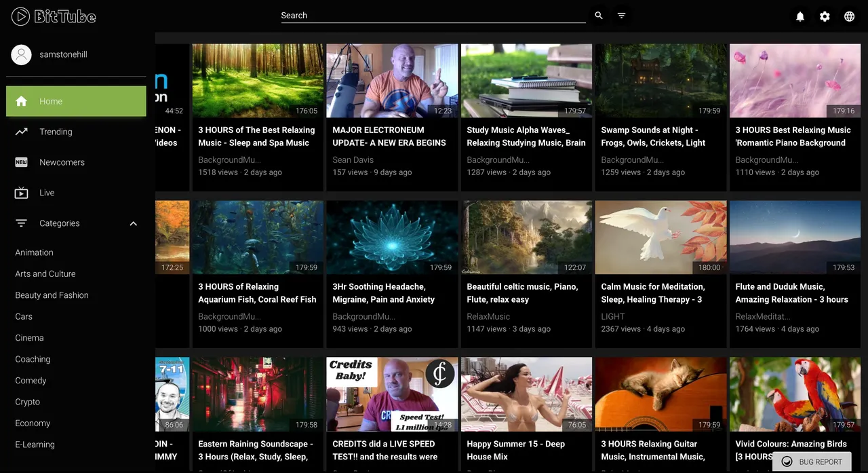Go to Home page
Image resolution: width=868 pixels, height=473 pixels.
pos(76,101)
